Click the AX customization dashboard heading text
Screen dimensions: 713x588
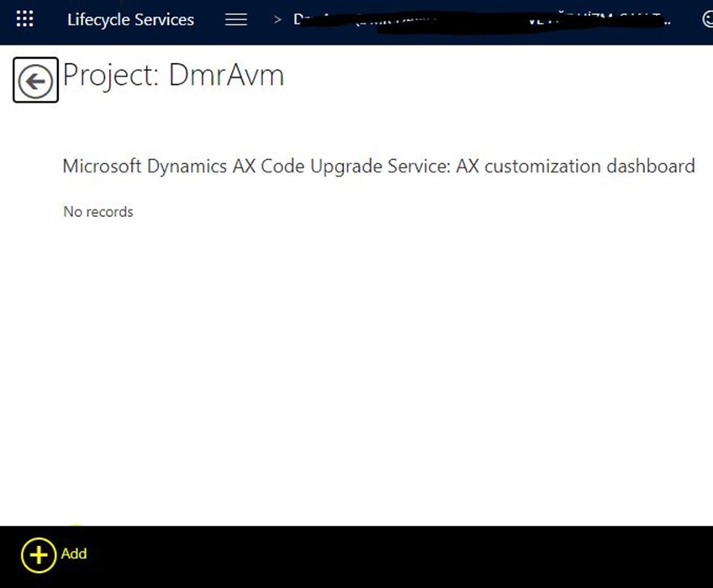click(x=378, y=167)
